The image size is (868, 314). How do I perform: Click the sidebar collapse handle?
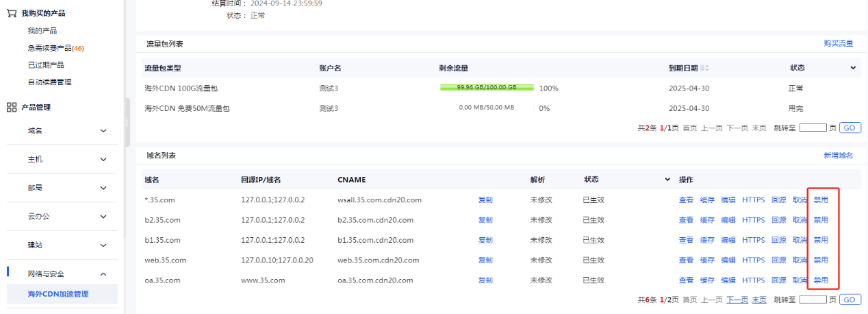tap(127, 123)
